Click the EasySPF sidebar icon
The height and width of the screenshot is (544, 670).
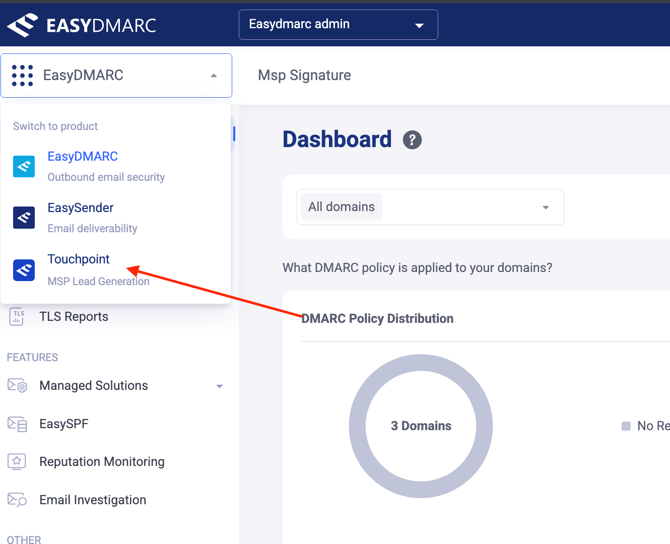pos(17,424)
